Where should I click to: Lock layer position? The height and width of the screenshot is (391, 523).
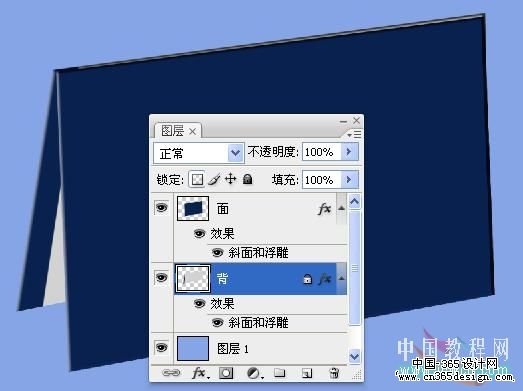pyautogui.click(x=230, y=179)
